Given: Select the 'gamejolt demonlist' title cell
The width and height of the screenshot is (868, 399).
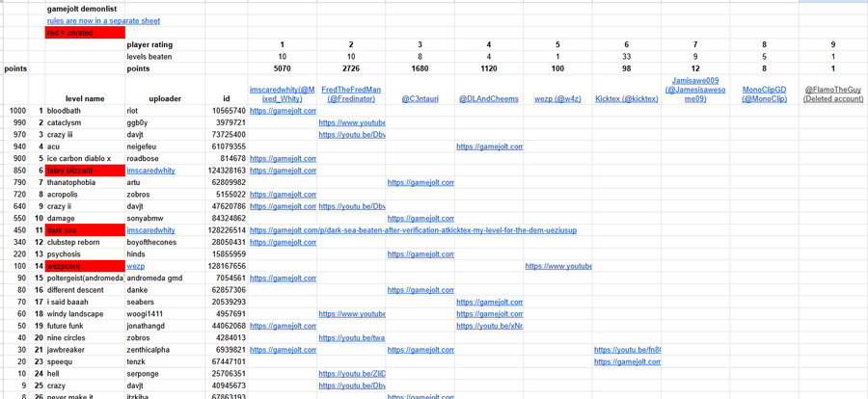Looking at the screenshot, I should point(85,10).
